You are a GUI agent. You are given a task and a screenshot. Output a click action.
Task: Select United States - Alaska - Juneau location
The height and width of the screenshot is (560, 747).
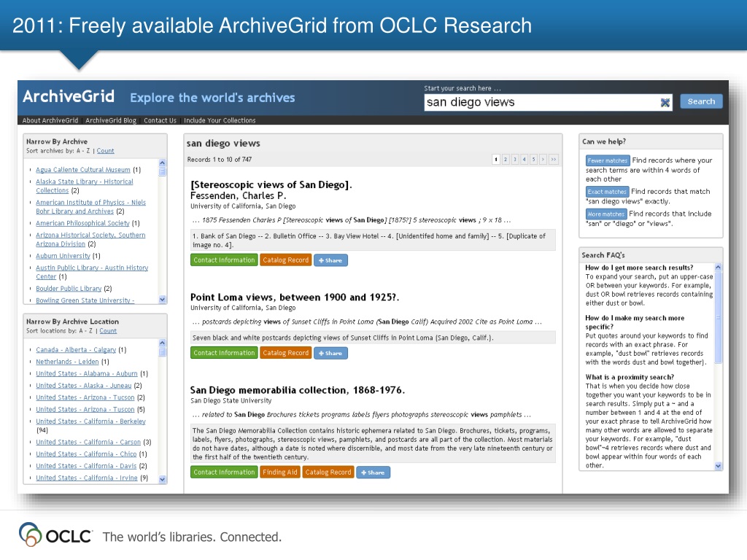(83, 386)
